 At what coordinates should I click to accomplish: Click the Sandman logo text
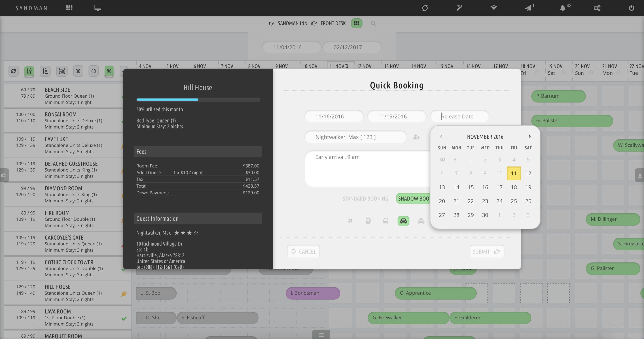click(32, 8)
